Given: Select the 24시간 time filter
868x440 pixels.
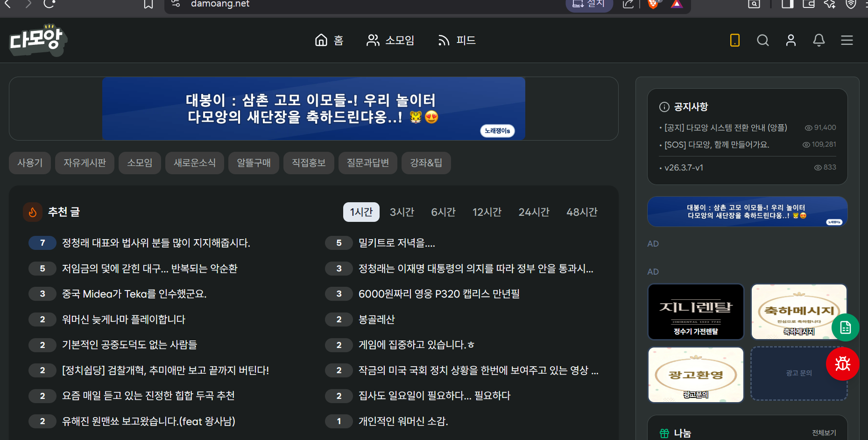Looking at the screenshot, I should click(x=534, y=212).
